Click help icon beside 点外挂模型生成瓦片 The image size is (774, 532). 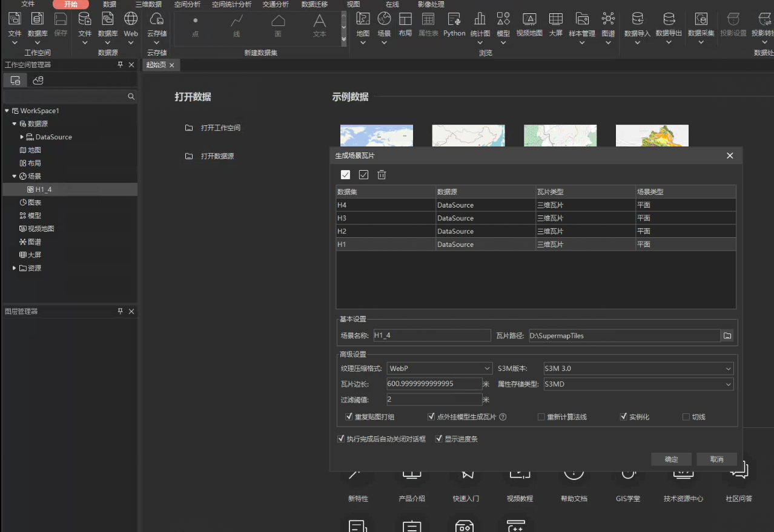[x=503, y=417]
